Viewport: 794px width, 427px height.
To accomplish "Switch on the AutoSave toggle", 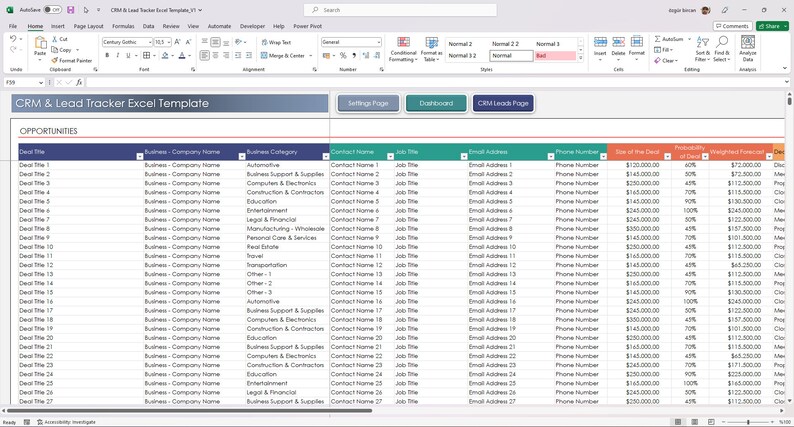I will (x=52, y=10).
